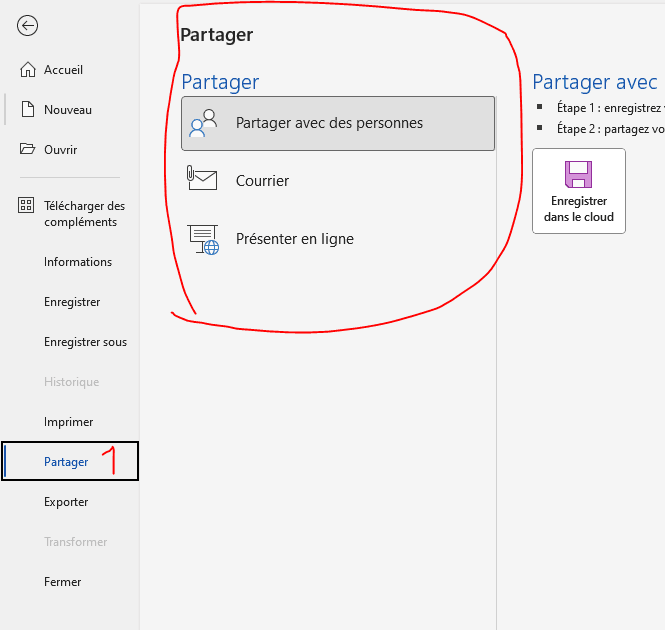Go to the Imprimer page
665x630 pixels.
[69, 422]
